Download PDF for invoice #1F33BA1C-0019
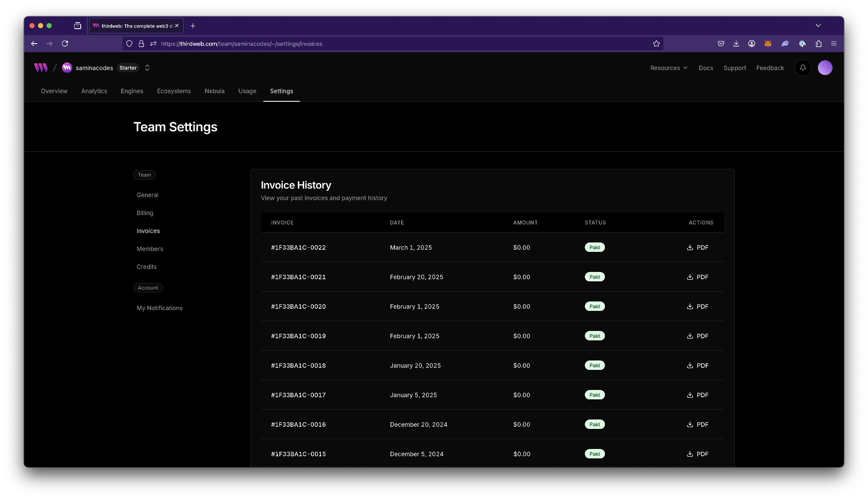This screenshot has height=499, width=868. 698,336
